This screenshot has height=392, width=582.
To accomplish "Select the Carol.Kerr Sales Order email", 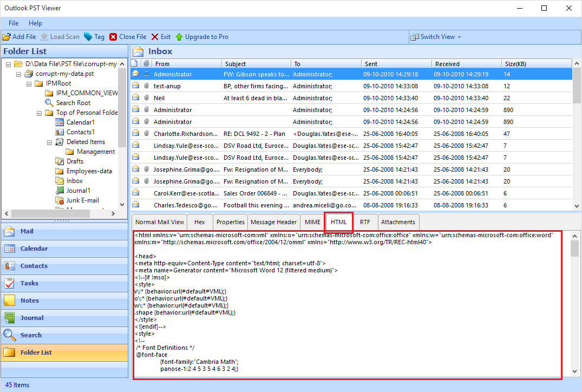I will [x=351, y=193].
